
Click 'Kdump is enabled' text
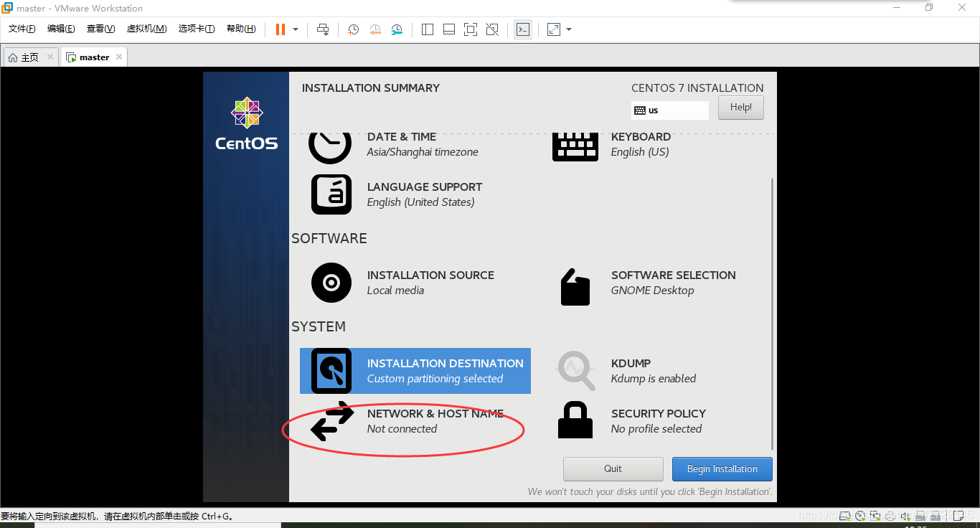[x=654, y=379]
